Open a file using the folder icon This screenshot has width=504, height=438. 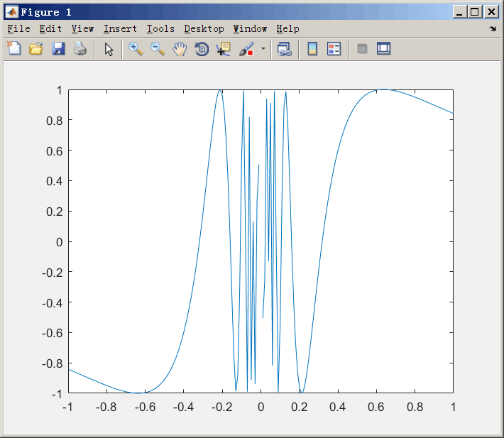36,49
